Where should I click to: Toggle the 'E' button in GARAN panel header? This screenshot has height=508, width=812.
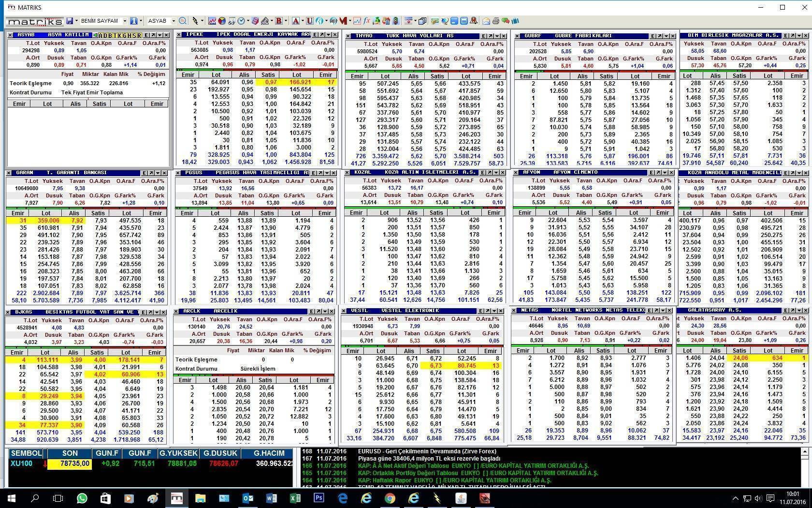(x=145, y=173)
